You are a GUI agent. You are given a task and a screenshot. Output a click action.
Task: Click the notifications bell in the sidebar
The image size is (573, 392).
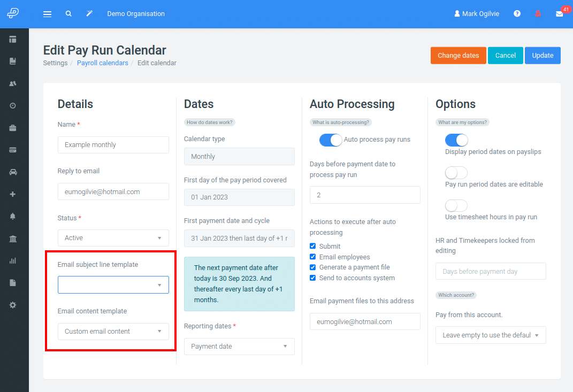[x=14, y=216]
